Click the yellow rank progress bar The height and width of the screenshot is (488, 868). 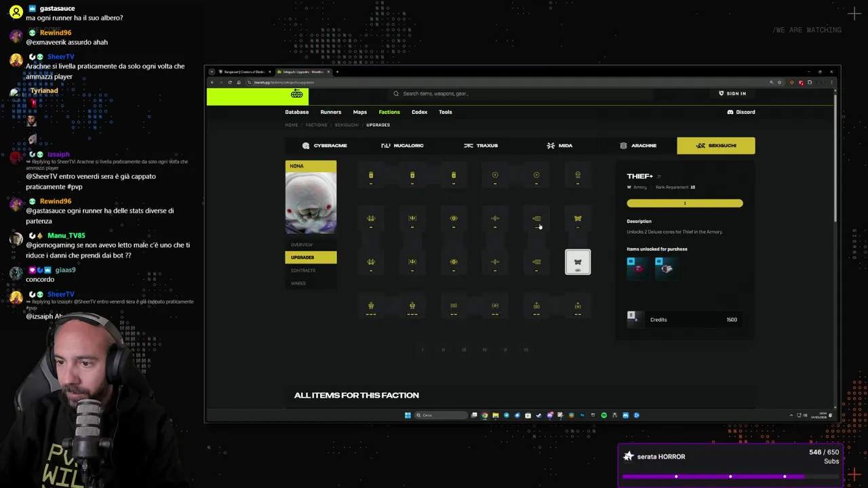pos(685,203)
